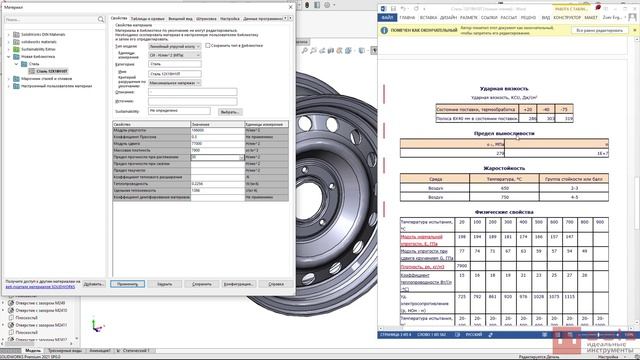640x360 pixels.
Task: Close the yellow Word message bar
Action: tap(635, 30)
